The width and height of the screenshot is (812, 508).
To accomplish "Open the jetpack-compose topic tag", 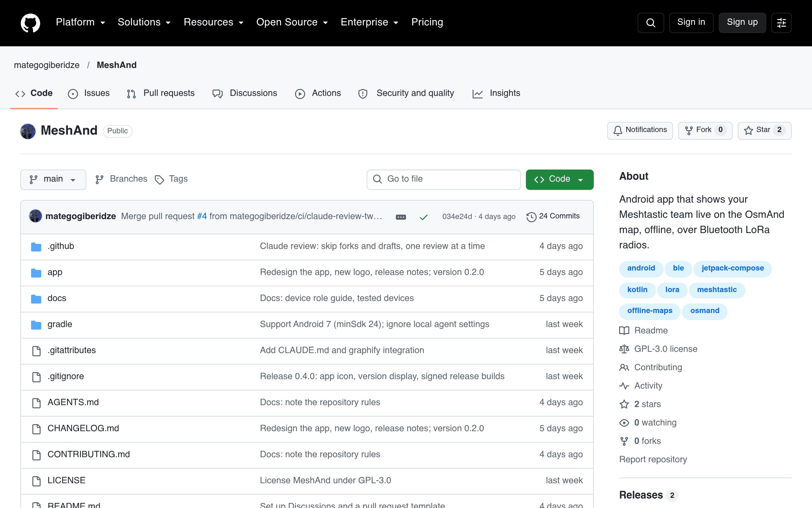I will point(732,269).
